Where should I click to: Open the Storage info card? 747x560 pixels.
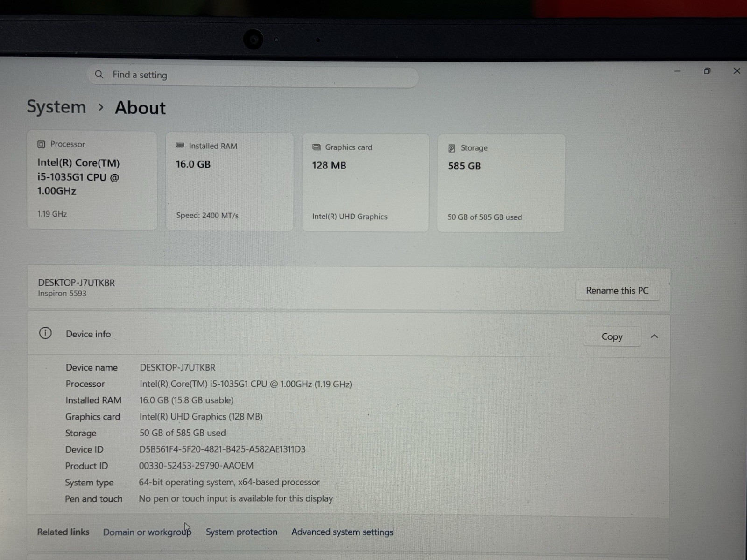click(x=501, y=183)
